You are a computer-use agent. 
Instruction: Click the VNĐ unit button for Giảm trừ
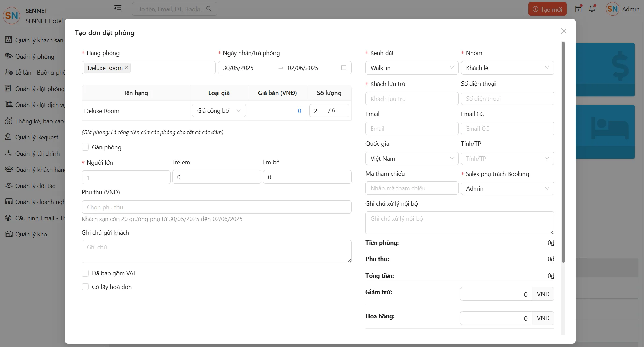tap(543, 294)
